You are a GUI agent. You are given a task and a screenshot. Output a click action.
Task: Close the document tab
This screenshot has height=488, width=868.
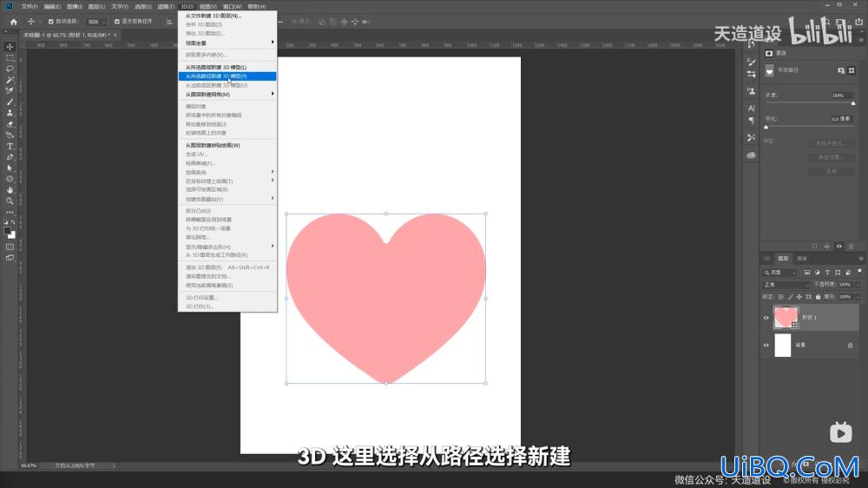(x=115, y=35)
